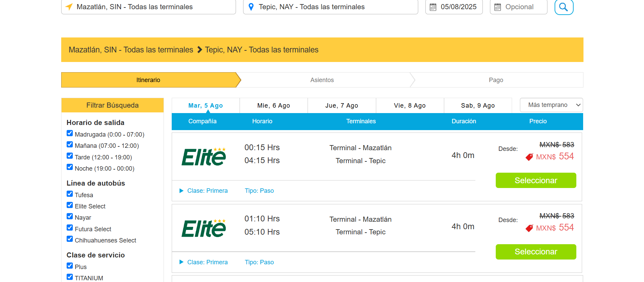
Task: Click Tipo: Paso link on 01:10 trip
Action: 259,262
